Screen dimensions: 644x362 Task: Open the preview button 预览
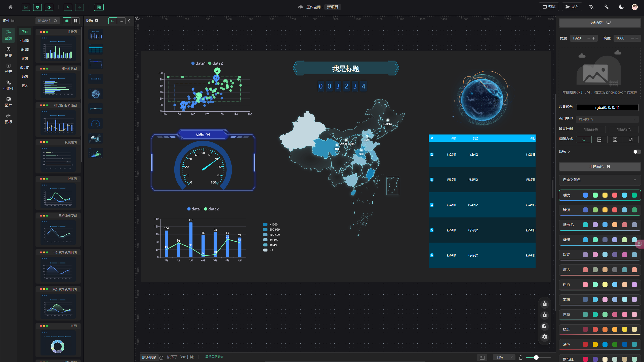click(x=549, y=7)
